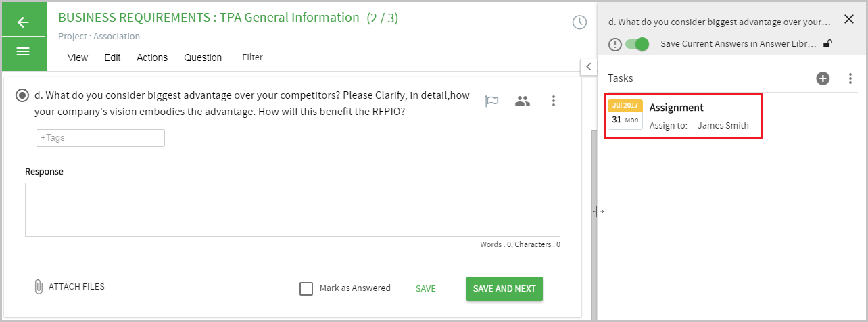Go back using the green arrow button
Screen dimensions: 868x322
click(x=24, y=22)
